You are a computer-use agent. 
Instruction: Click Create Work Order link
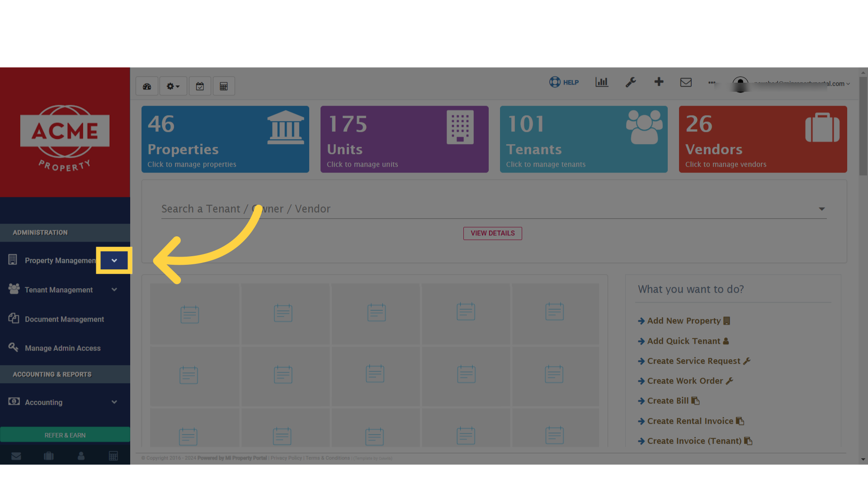pos(685,381)
